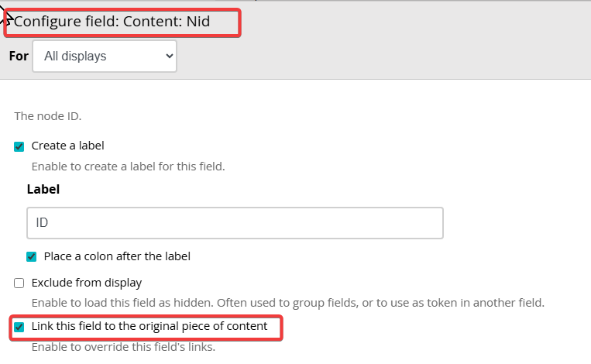Viewport: 591px width, 364px height.
Task: Focus the Label text field containing "ID"
Action: click(x=235, y=223)
